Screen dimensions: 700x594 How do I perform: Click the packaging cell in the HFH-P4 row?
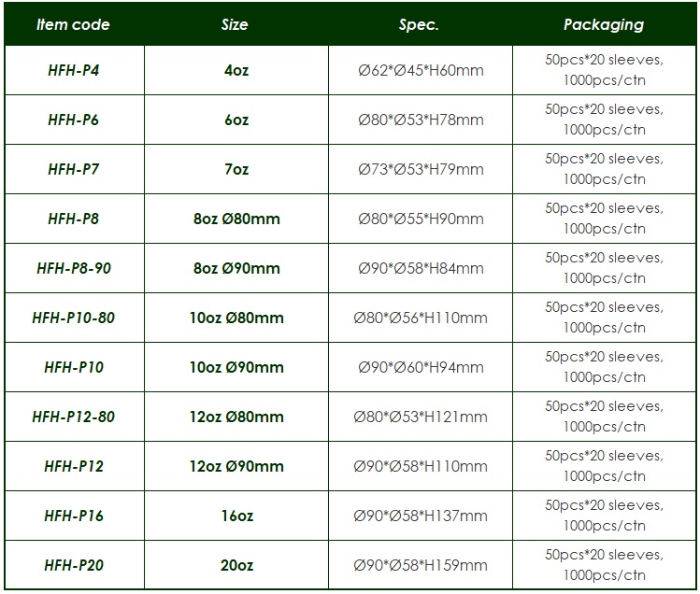pyautogui.click(x=604, y=70)
